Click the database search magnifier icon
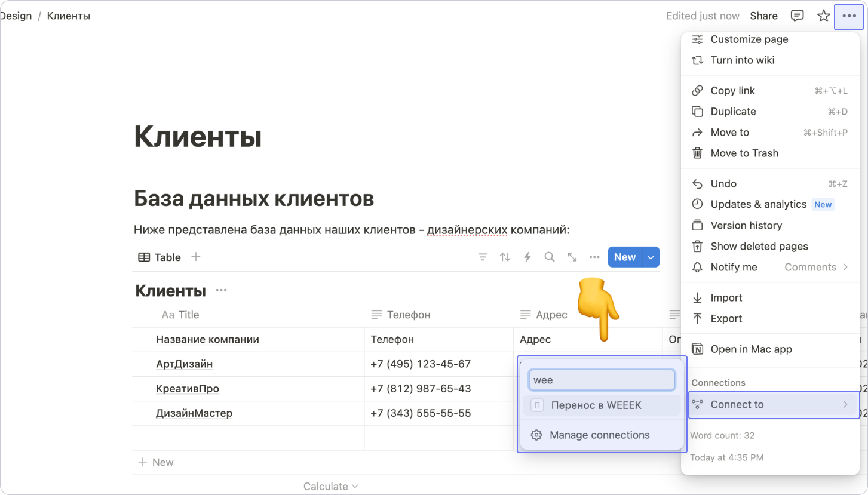 [550, 257]
